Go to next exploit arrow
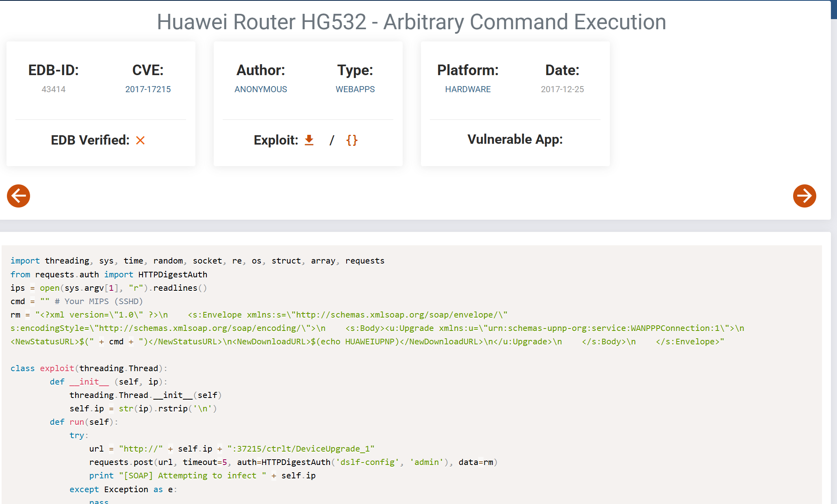The height and width of the screenshot is (504, 837). coord(804,196)
